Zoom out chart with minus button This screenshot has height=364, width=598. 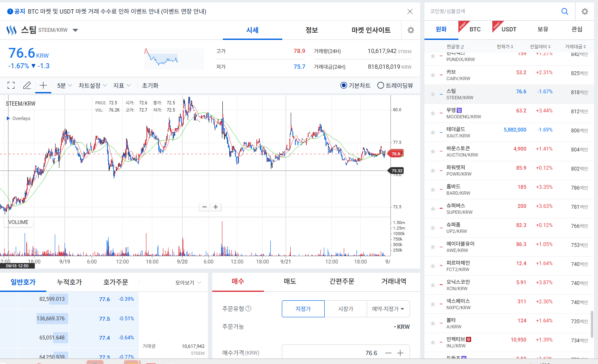(x=205, y=207)
